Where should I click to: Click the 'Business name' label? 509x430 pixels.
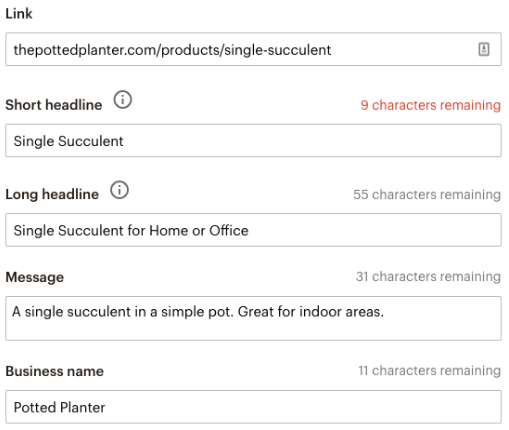coord(55,371)
